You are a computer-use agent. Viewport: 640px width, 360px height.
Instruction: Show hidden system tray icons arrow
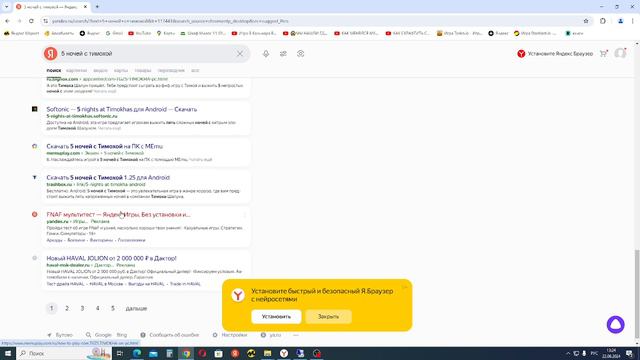568,353
